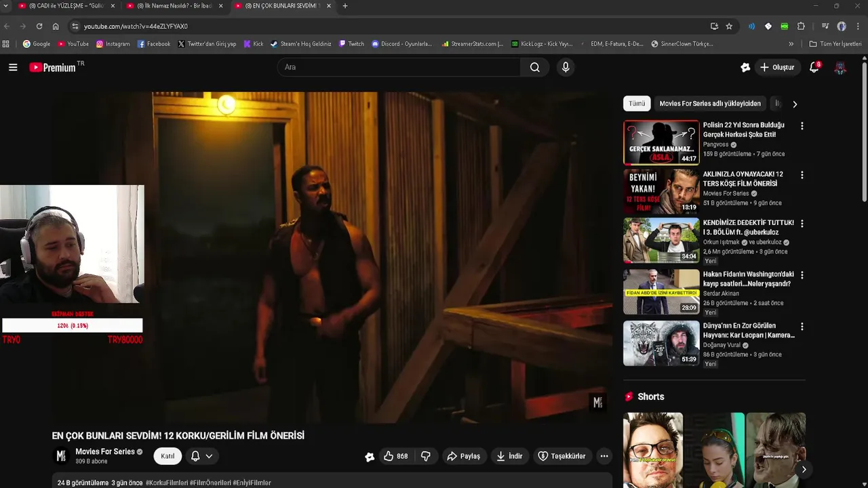868x488 pixels.
Task: Click the Paylaş share button
Action: pyautogui.click(x=464, y=456)
